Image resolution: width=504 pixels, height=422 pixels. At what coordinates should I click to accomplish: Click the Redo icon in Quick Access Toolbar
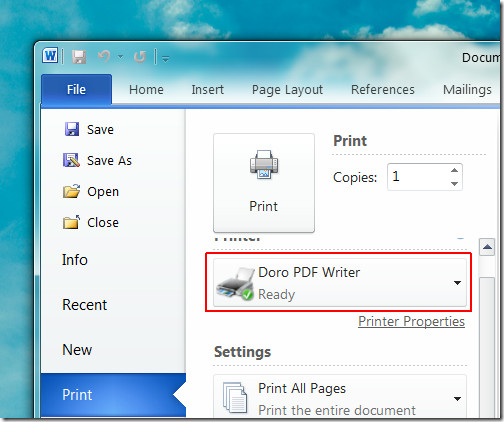[140, 57]
